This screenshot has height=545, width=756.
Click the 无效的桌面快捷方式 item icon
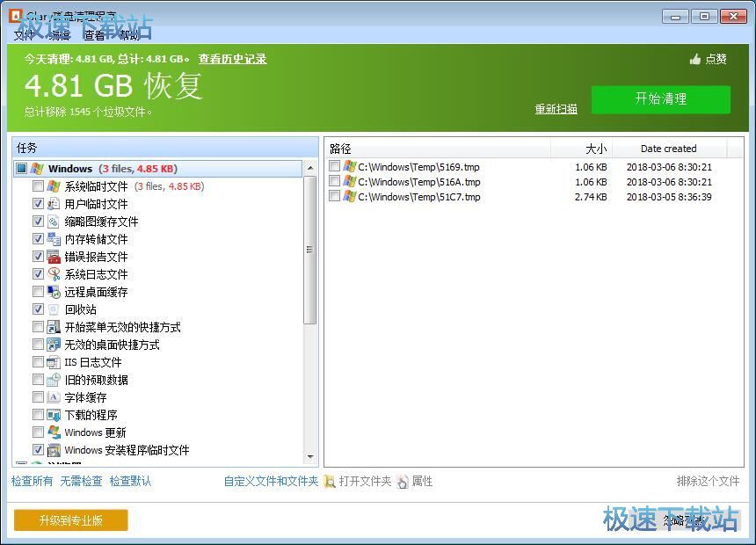point(54,345)
